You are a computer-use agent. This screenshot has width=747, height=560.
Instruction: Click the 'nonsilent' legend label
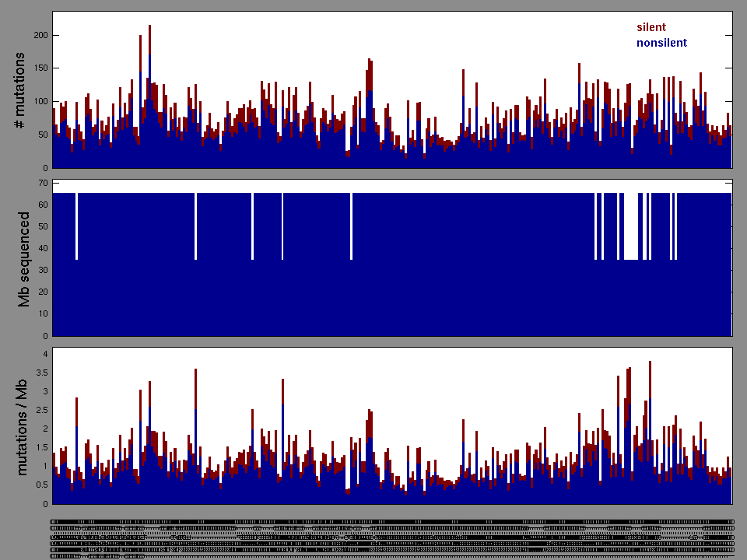(x=661, y=43)
